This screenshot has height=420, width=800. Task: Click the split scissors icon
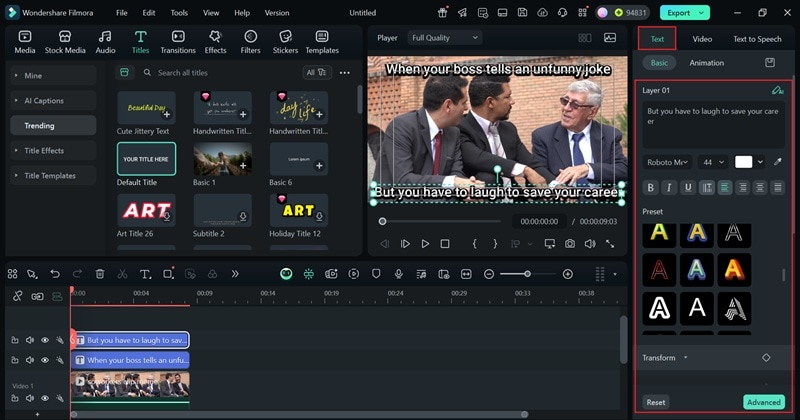point(122,274)
